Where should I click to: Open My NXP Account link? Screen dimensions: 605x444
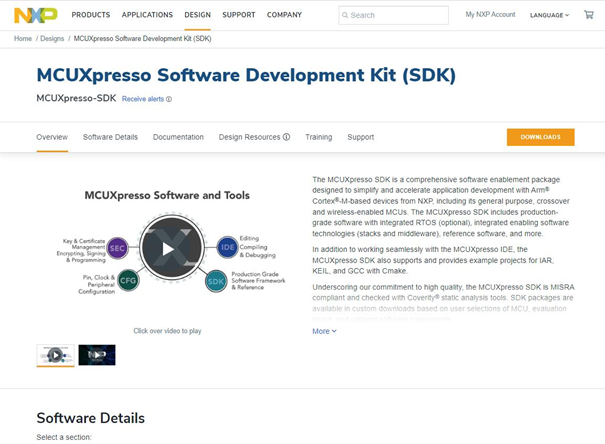click(490, 15)
